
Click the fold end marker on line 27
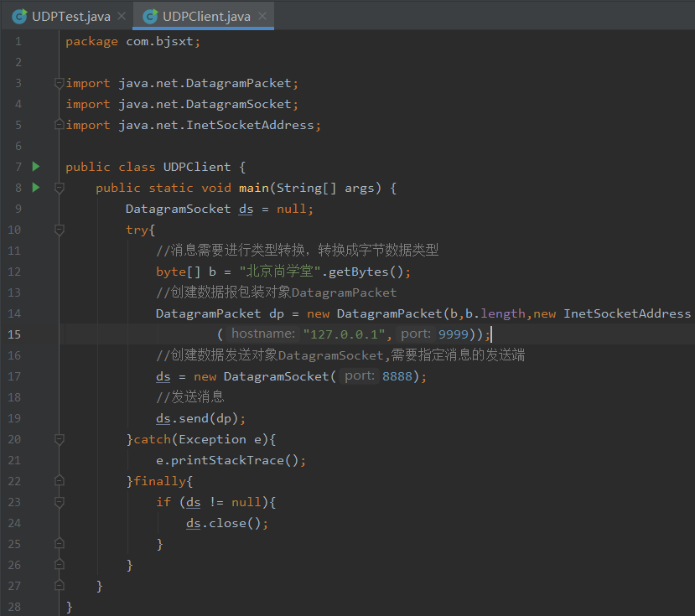tap(59, 586)
